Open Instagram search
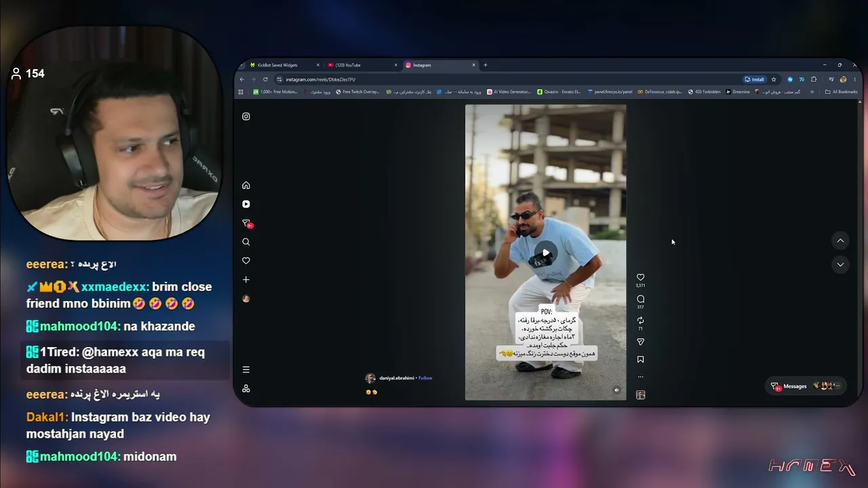 [246, 242]
